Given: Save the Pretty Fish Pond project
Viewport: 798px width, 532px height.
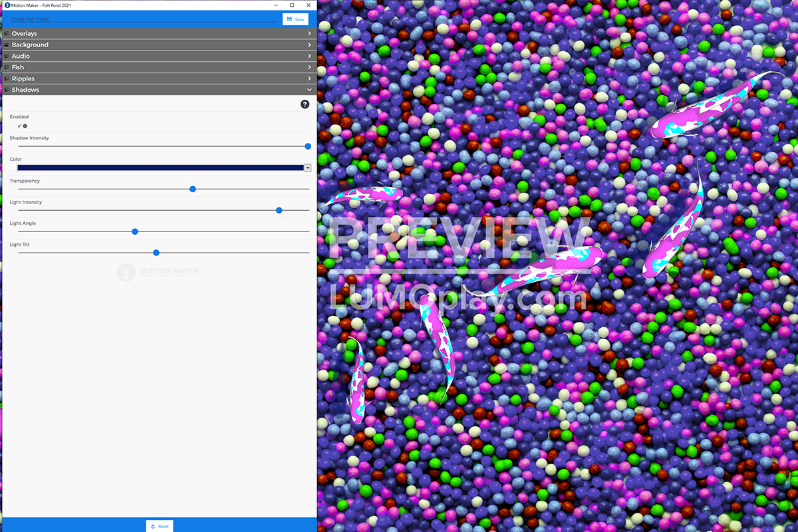Looking at the screenshot, I should [295, 19].
